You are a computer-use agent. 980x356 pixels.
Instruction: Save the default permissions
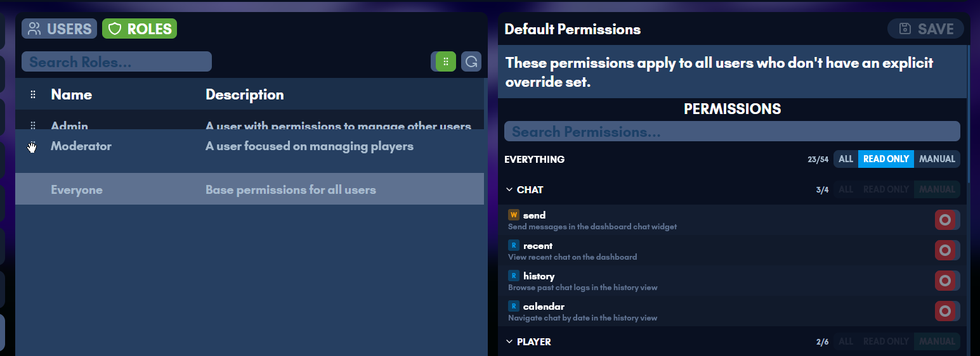[925, 29]
